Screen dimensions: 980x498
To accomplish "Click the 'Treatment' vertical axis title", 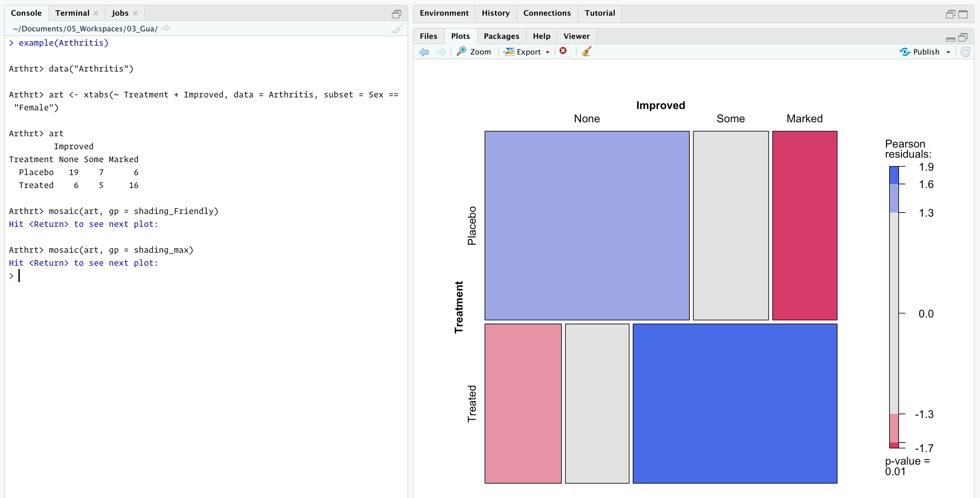I will coord(459,307).
